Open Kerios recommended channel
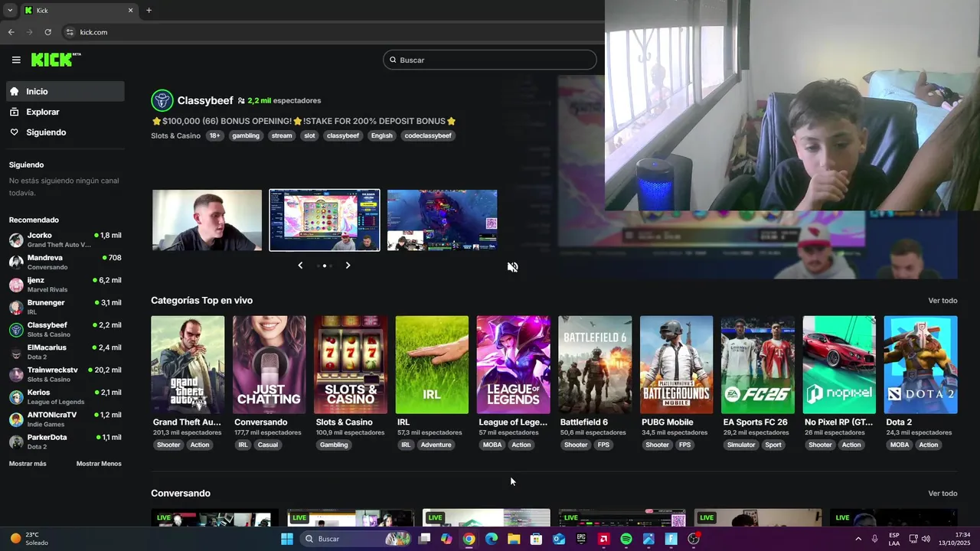 pos(65,396)
